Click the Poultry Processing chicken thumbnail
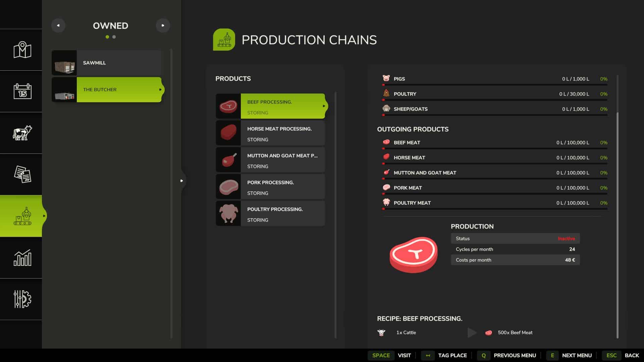This screenshot has height=362, width=644. [228, 214]
